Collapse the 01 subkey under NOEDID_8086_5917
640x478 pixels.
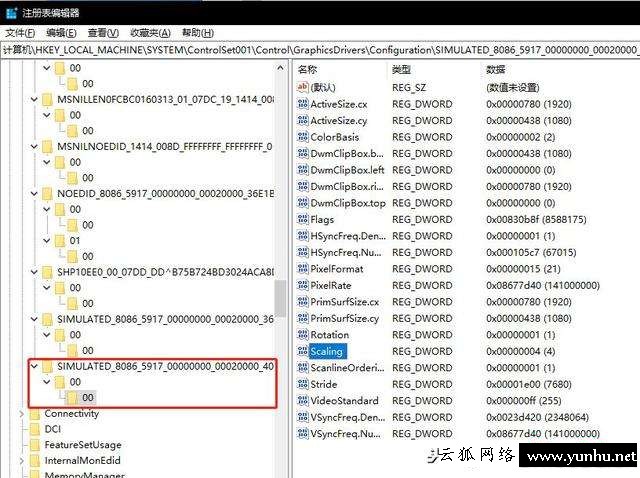click(47, 240)
